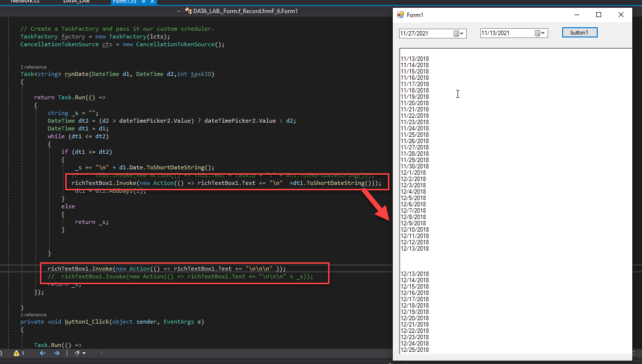Click the 'TaskFactory factory' declaration line
642x364 pixels.
coord(95,36)
